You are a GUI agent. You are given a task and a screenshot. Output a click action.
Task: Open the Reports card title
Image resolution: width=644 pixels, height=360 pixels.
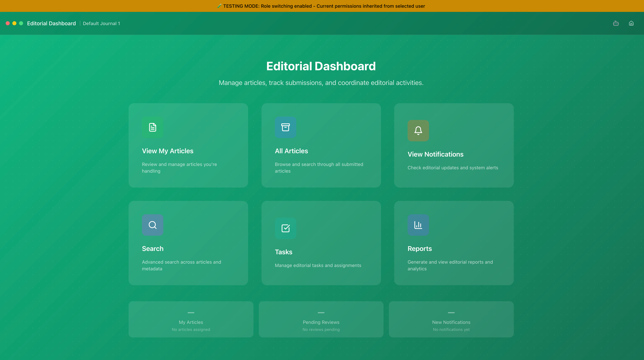click(420, 248)
